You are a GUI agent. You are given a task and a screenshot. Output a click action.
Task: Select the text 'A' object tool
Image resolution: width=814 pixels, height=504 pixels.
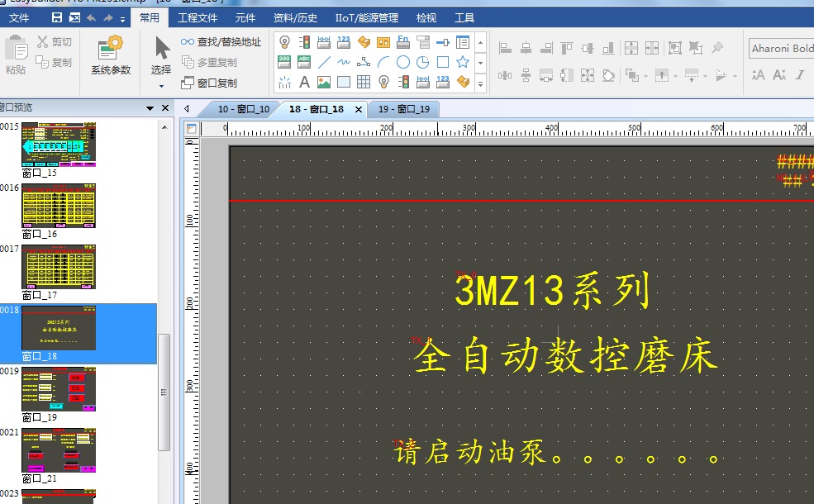pos(304,82)
